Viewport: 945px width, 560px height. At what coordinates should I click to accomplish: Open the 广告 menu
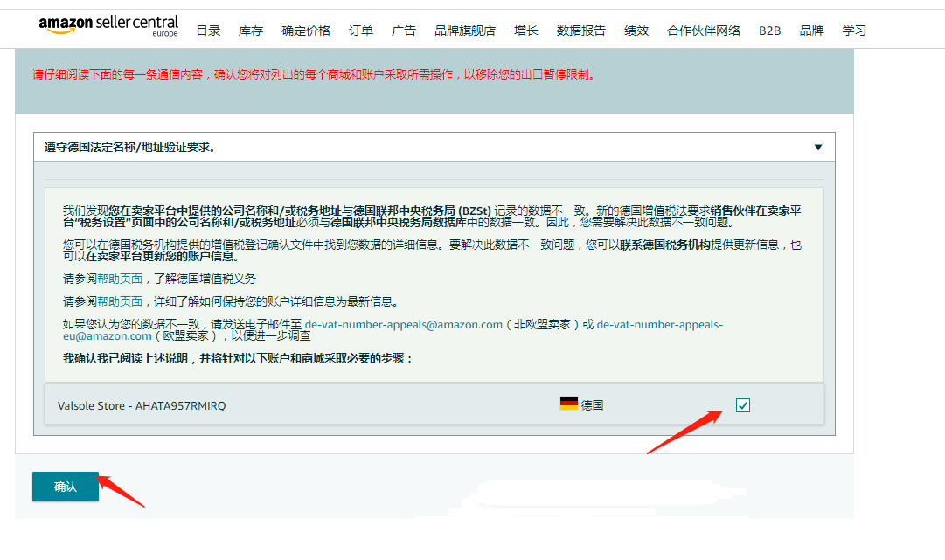[404, 31]
